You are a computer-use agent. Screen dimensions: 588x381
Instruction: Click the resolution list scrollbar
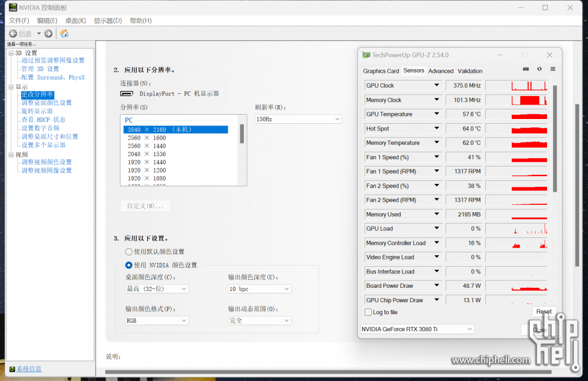click(x=242, y=133)
